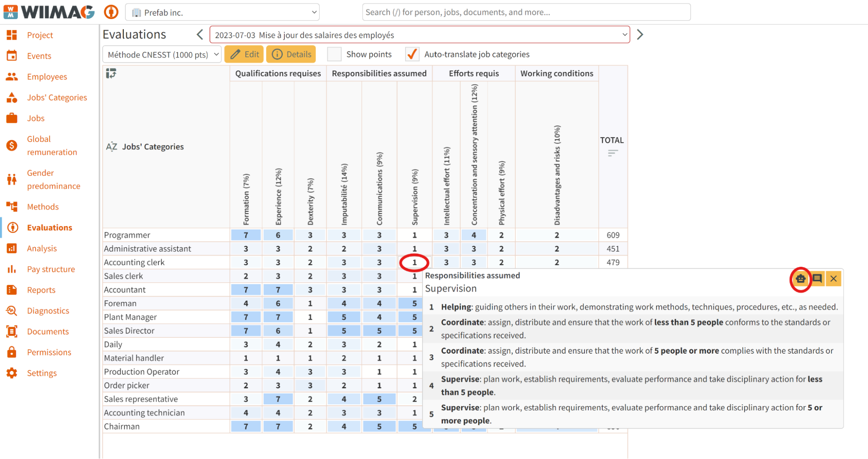Click the Plant Manager row label
Viewport: 868px width, 459px height.
point(130,317)
